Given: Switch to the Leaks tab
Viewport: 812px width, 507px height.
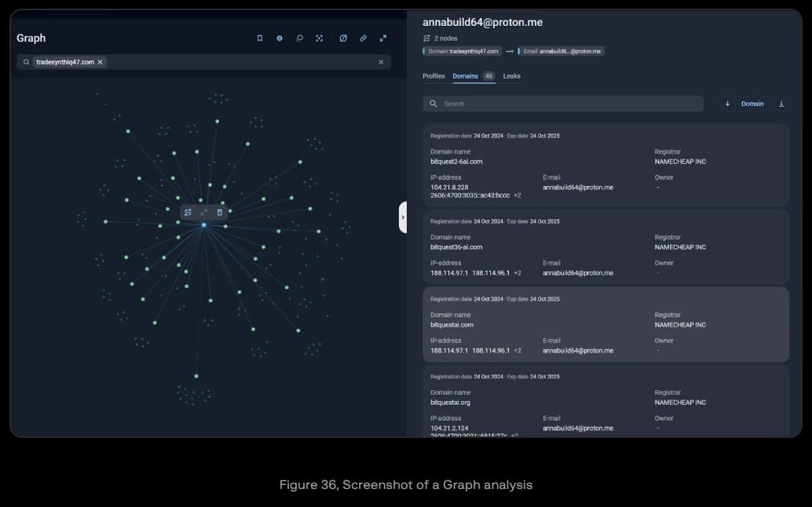Looking at the screenshot, I should click(511, 76).
